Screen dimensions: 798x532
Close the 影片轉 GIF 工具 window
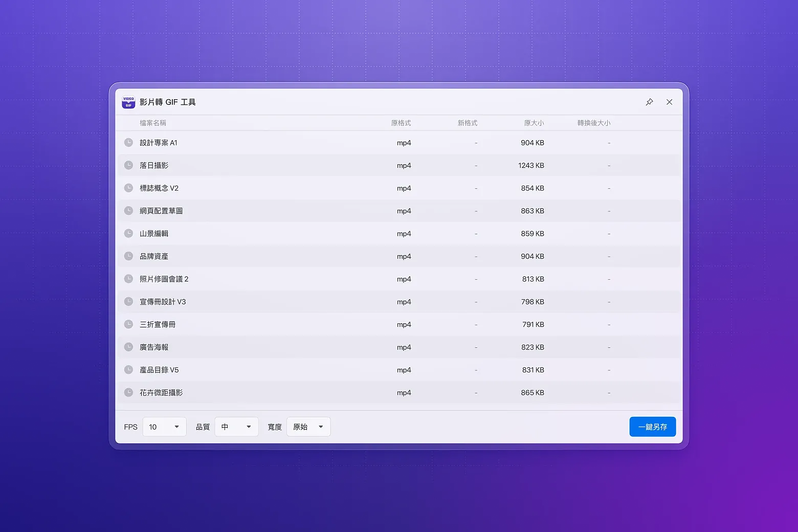coord(669,102)
